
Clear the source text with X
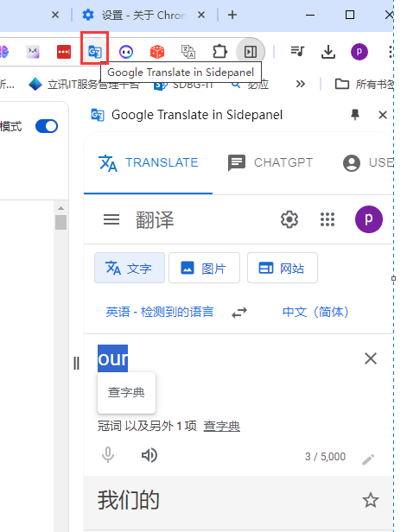pyautogui.click(x=371, y=358)
